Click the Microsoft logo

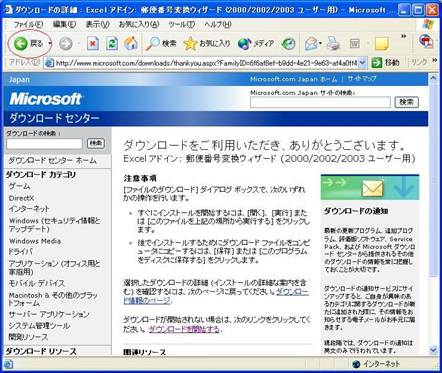pyautogui.click(x=46, y=99)
